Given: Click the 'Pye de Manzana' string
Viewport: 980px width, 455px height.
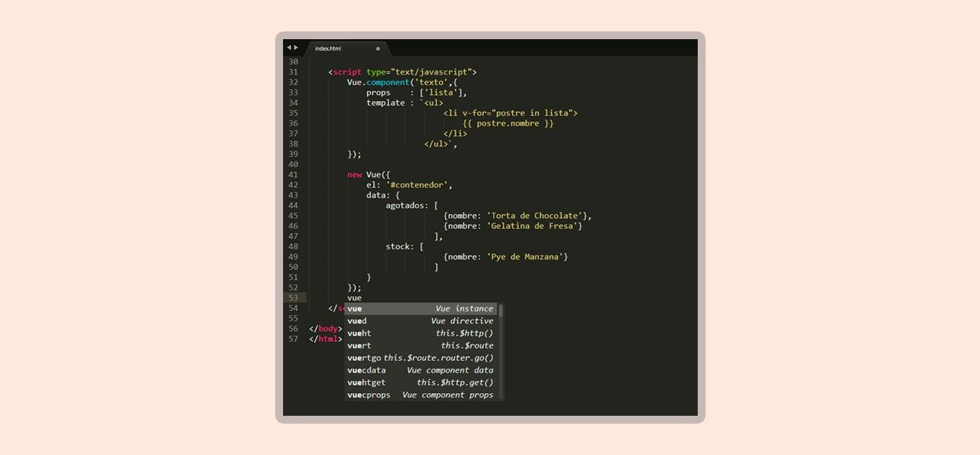Looking at the screenshot, I should point(525,257).
